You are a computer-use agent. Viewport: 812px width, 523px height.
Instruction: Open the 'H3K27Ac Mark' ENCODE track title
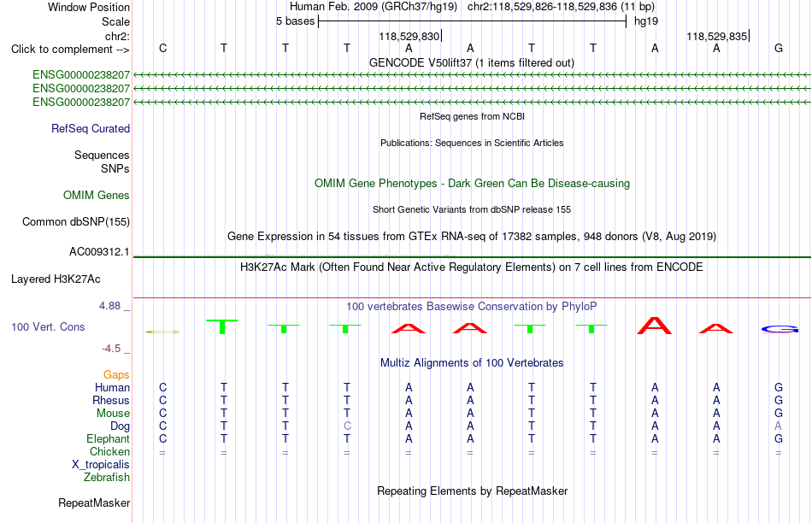click(x=472, y=267)
